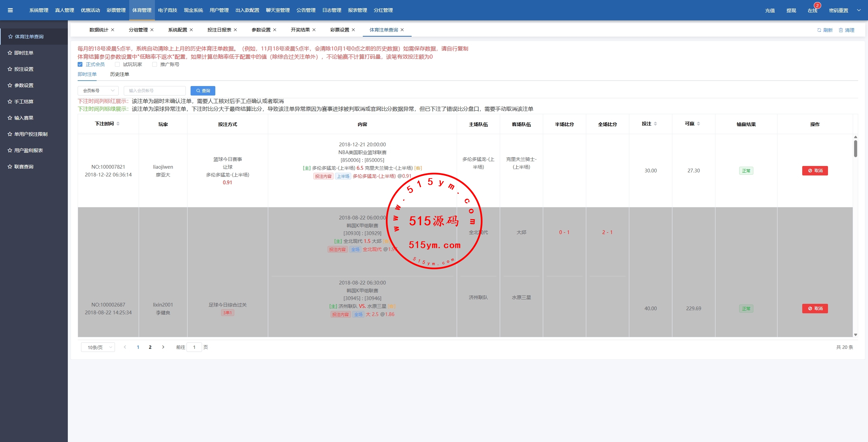Click the 在线 notification badge
The image size is (868, 442).
pyautogui.click(x=817, y=6)
